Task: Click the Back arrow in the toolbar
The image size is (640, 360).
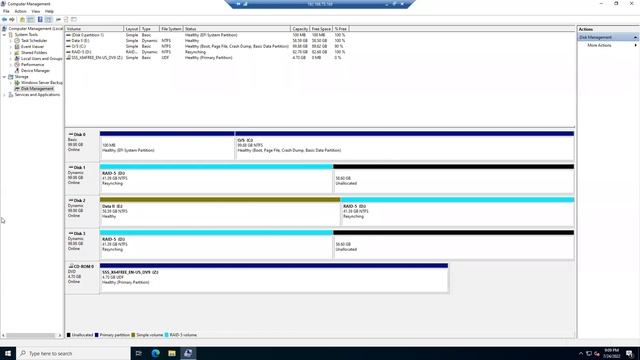Action: click(4, 20)
